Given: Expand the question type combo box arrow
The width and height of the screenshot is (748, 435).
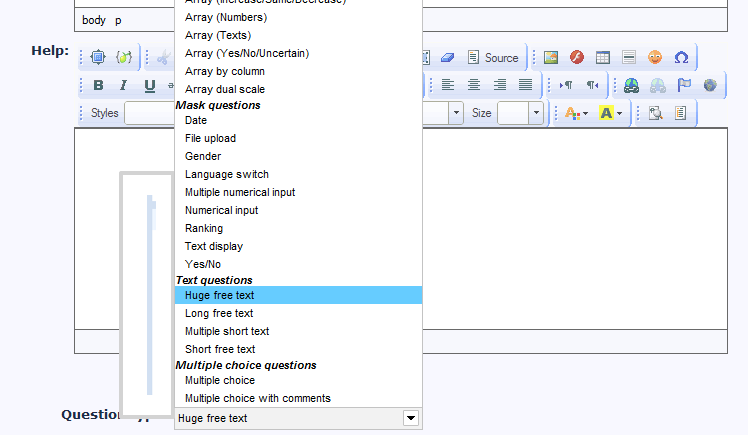Looking at the screenshot, I should coord(411,418).
